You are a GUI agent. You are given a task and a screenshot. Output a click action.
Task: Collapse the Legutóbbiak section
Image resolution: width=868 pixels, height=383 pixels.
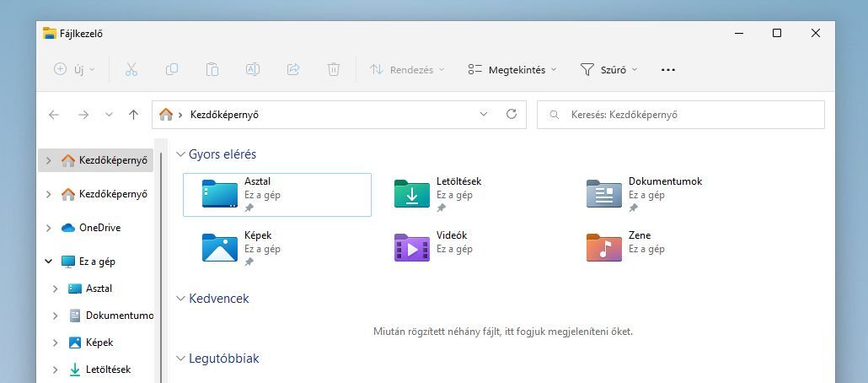point(180,358)
